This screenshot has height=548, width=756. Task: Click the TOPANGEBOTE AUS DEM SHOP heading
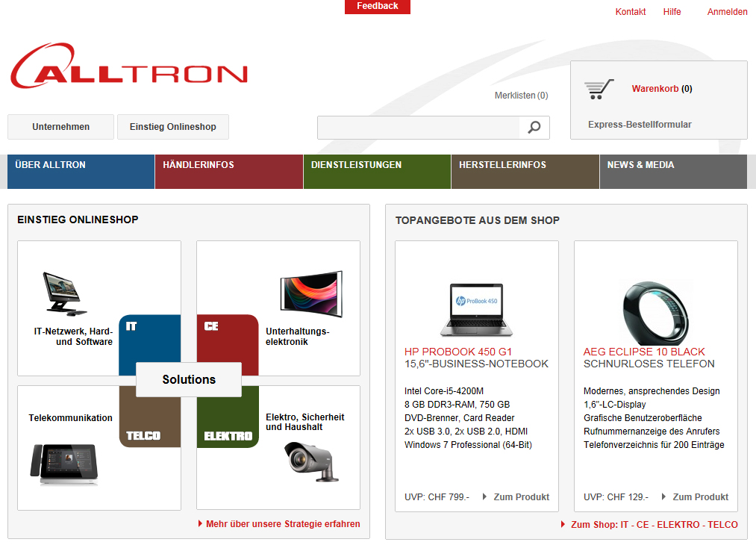pyautogui.click(x=478, y=220)
